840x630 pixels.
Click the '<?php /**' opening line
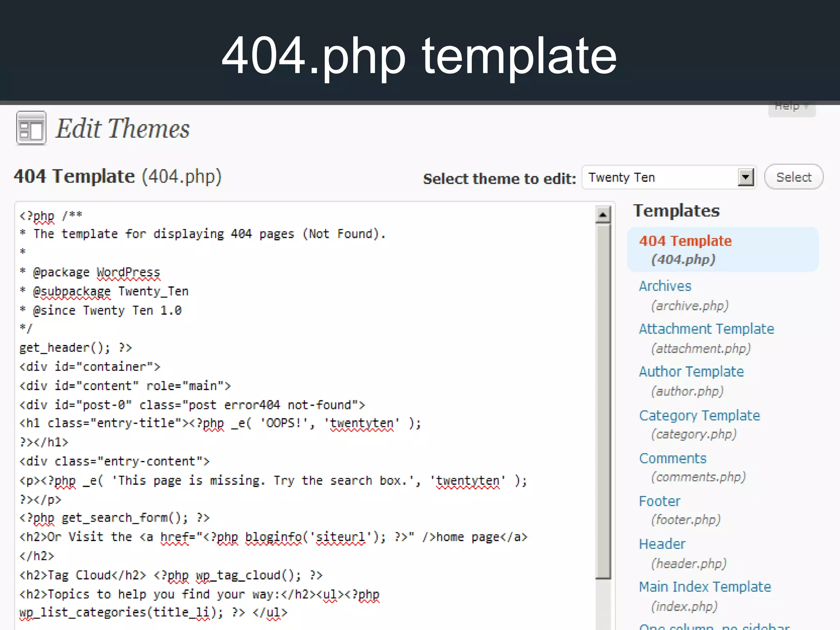pos(51,216)
